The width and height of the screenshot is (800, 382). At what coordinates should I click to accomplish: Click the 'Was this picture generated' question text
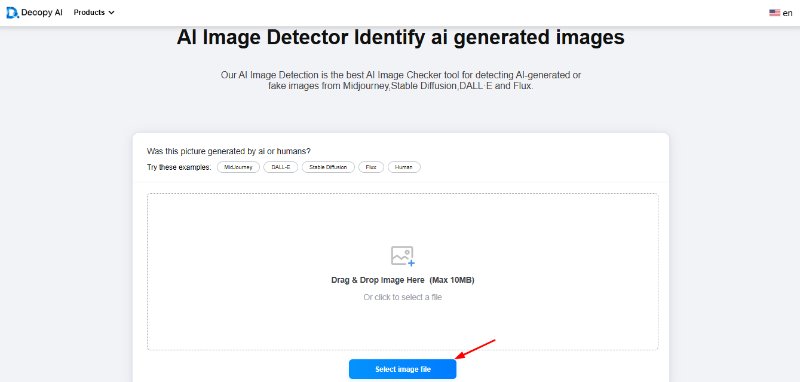[229, 151]
